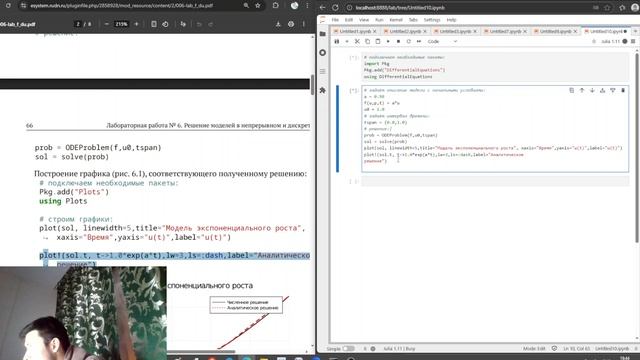This screenshot has height=360, width=640.
Task: Search zoom icon in PDF browser address bar
Action: coord(246,6)
